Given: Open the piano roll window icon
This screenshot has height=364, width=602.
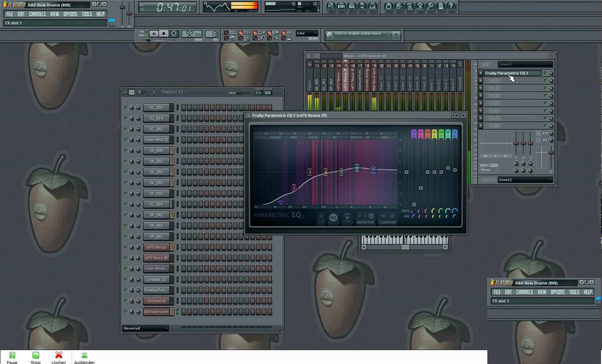Looking at the screenshot, I should (x=352, y=7).
